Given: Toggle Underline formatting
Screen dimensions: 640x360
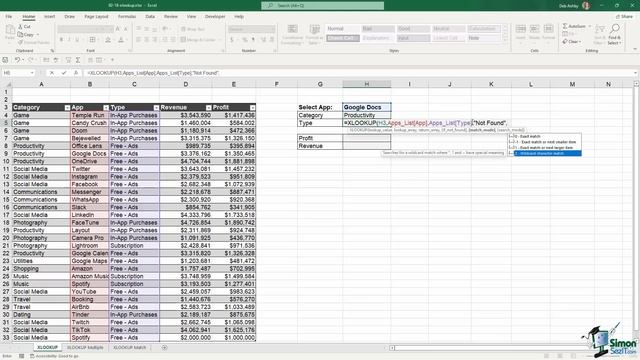Looking at the screenshot, I should coord(77,40).
